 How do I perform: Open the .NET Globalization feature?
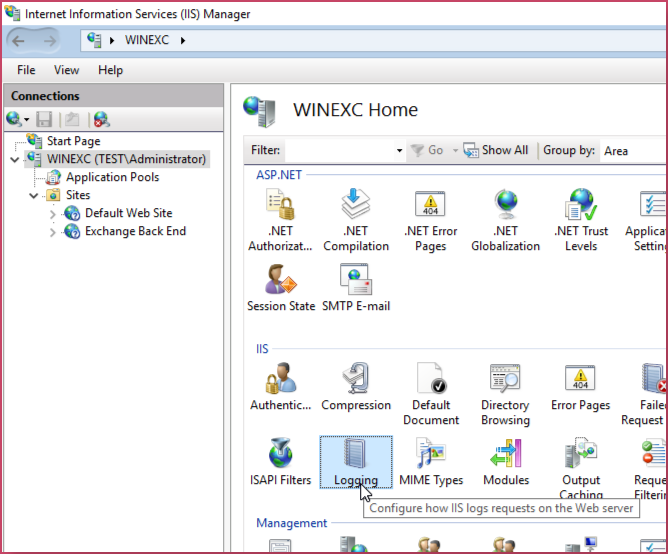(505, 221)
